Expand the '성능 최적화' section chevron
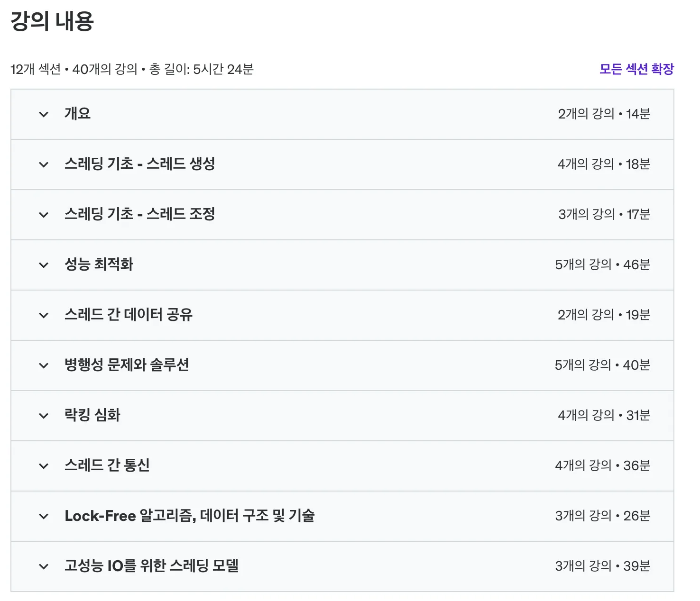Image resolution: width=700 pixels, height=601 pixels. 44,265
